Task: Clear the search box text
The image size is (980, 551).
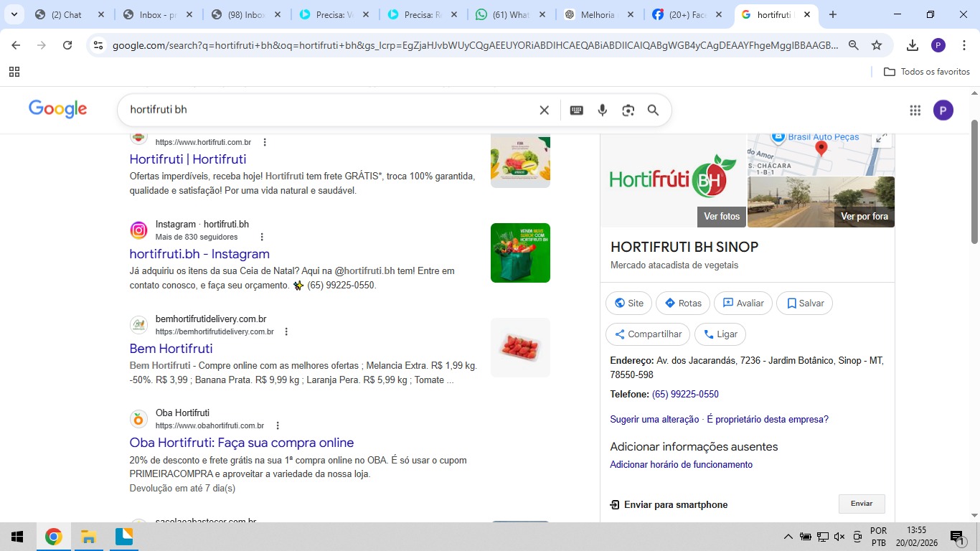Action: coord(544,110)
